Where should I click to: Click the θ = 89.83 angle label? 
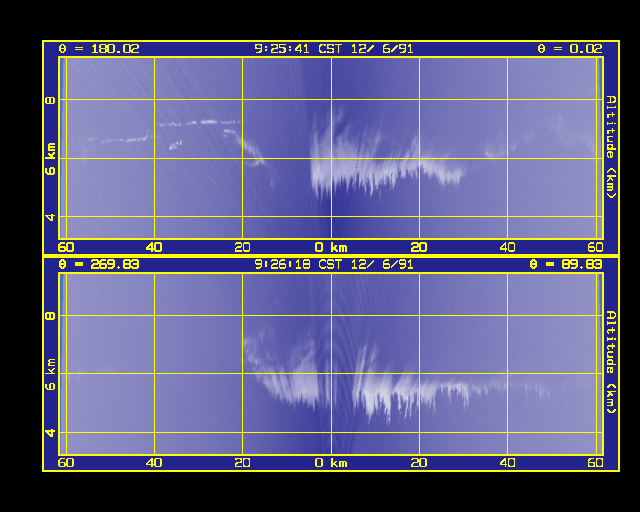565,265
